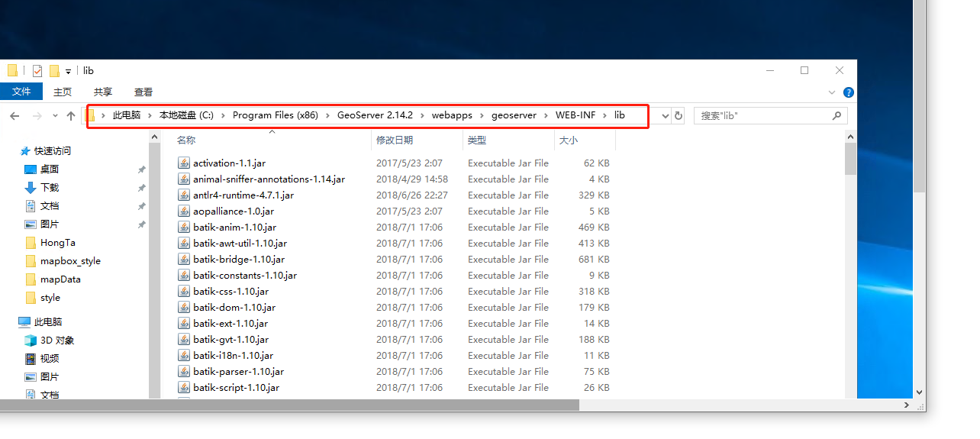980x439 pixels.
Task: Open the HongTa folder in sidebar
Action: [x=58, y=243]
